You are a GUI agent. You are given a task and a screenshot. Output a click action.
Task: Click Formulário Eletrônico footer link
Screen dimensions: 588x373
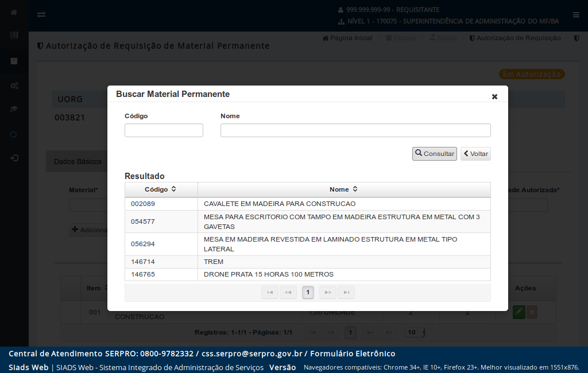tap(353, 353)
